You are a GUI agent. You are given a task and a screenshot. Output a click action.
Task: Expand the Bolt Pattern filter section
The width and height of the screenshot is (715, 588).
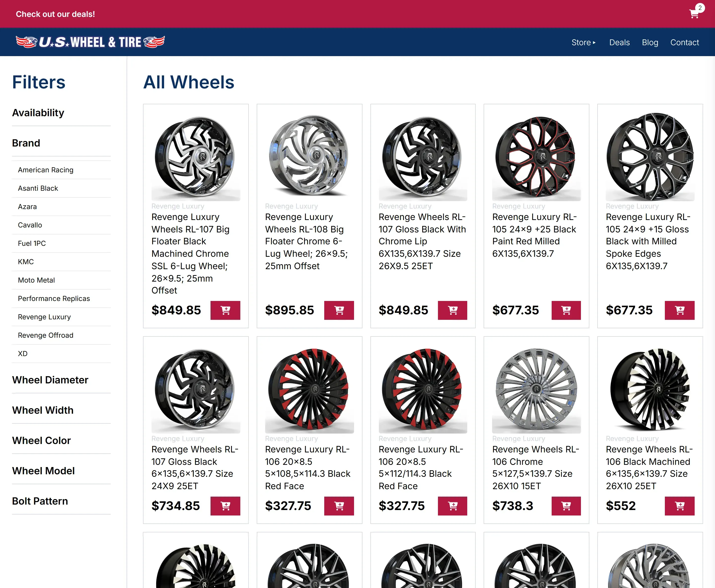[x=40, y=501]
